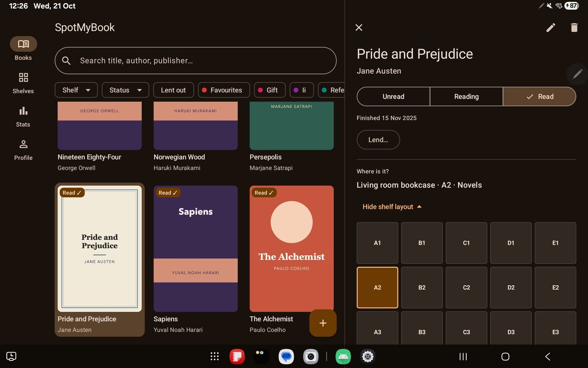The image size is (588, 368).
Task: Toggle the Gift filter chip
Action: pos(270,90)
